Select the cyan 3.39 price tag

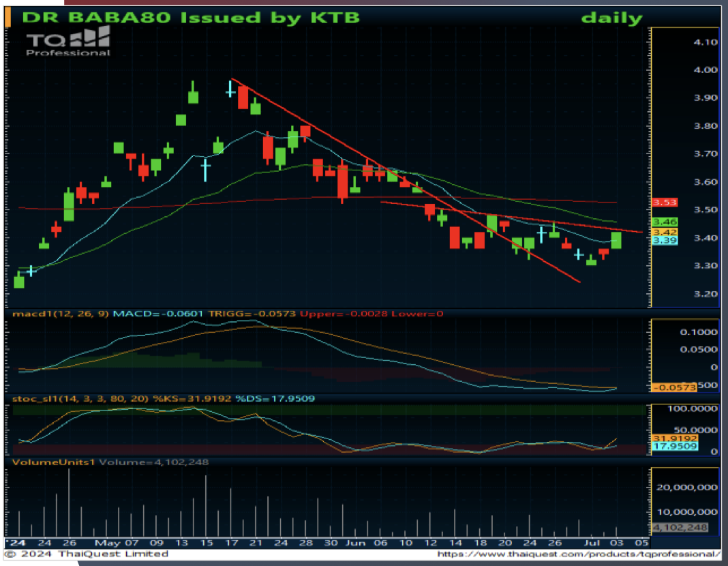pyautogui.click(x=665, y=241)
